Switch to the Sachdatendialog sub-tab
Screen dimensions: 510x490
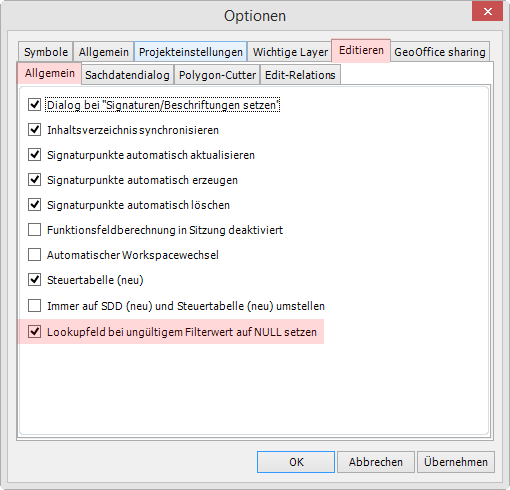[x=127, y=75]
